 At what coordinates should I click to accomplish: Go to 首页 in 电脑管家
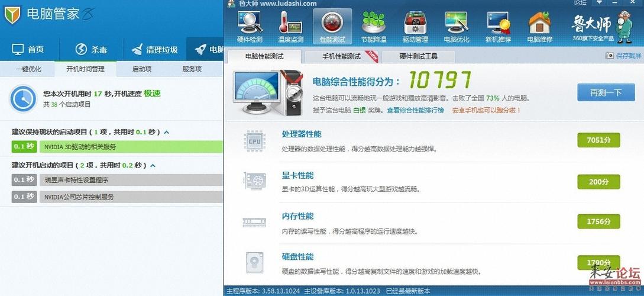point(29,50)
